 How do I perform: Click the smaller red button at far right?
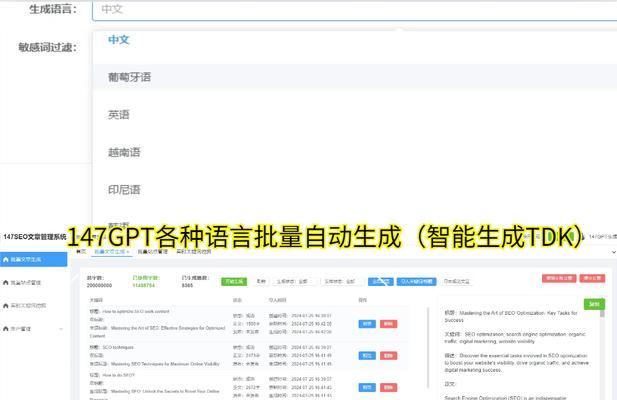592,278
